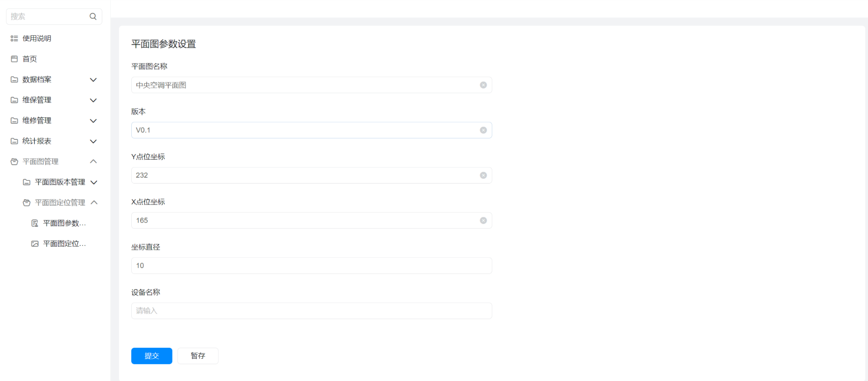The height and width of the screenshot is (381, 868).
Task: Click the 首页 sidebar icon
Action: (x=14, y=59)
